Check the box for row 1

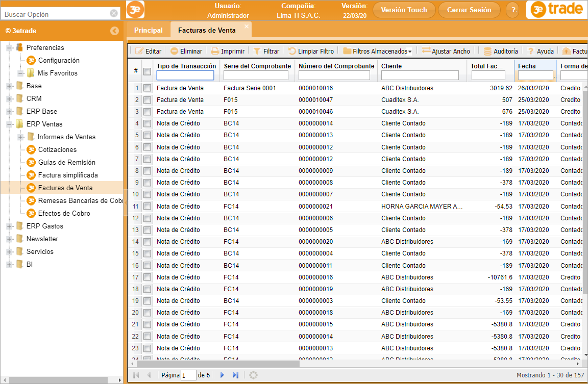click(x=147, y=88)
